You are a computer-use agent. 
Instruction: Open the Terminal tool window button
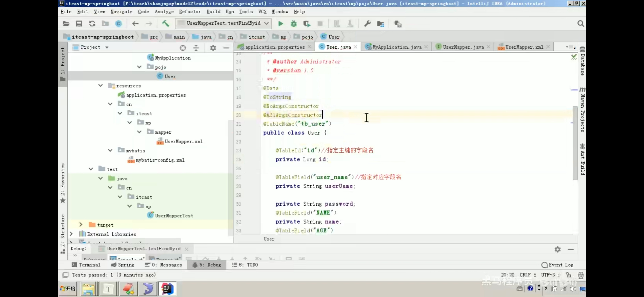tap(86, 265)
